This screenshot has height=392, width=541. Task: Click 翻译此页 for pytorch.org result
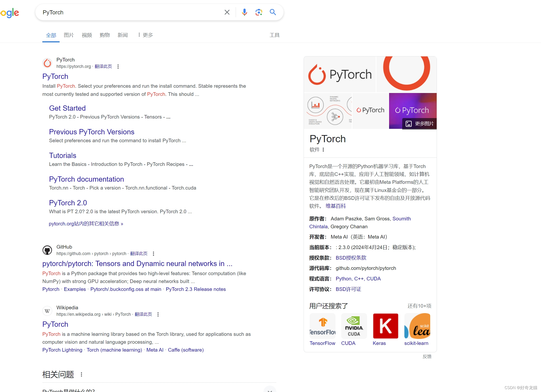(x=103, y=66)
